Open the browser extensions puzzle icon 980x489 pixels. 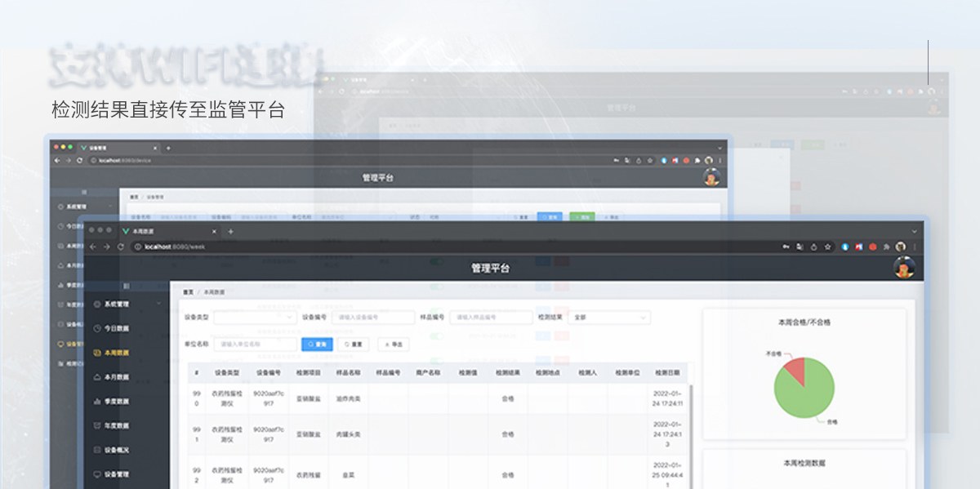(x=886, y=247)
